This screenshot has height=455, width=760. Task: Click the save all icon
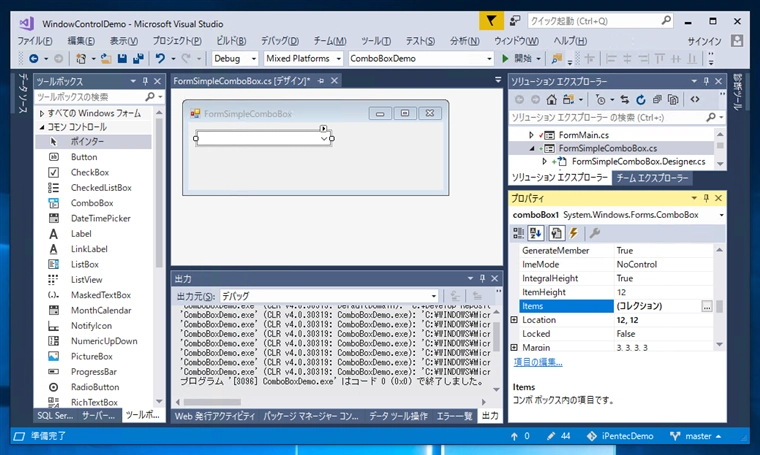(138, 59)
